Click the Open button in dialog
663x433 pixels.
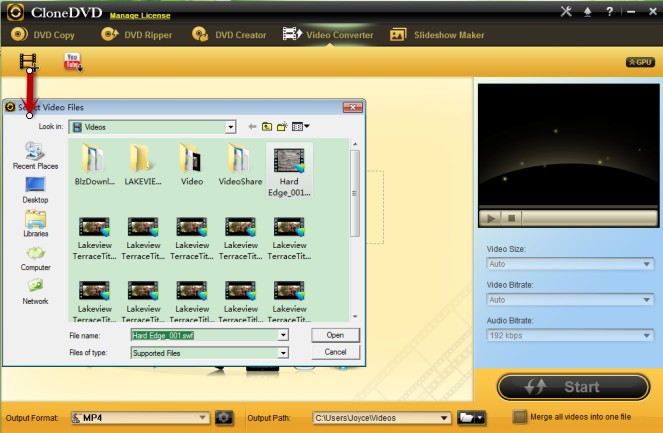335,335
